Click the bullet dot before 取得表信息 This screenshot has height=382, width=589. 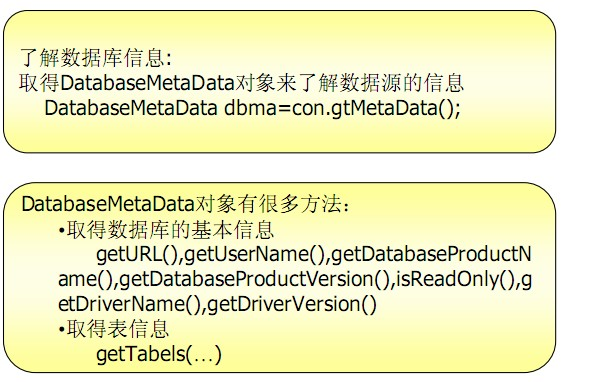click(x=62, y=330)
